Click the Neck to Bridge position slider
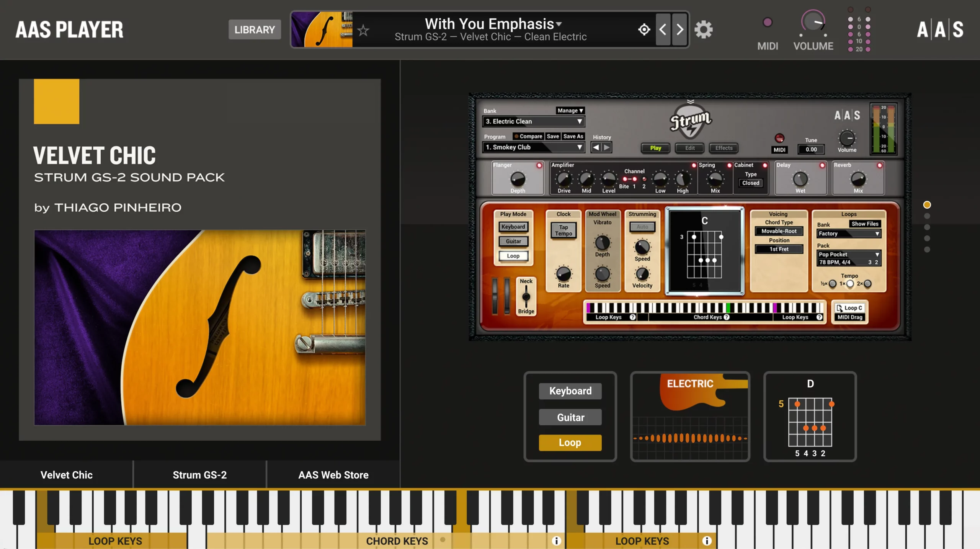The image size is (980, 549). pyautogui.click(x=526, y=296)
